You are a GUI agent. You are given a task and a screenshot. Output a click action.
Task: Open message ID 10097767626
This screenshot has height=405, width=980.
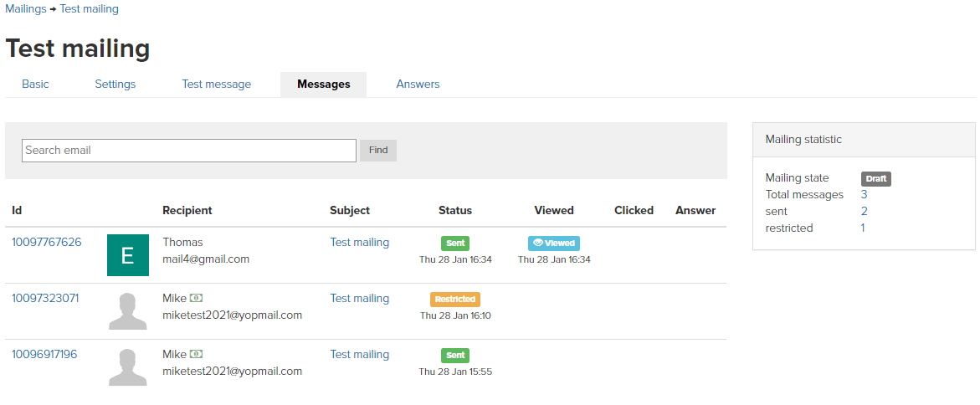(47, 243)
